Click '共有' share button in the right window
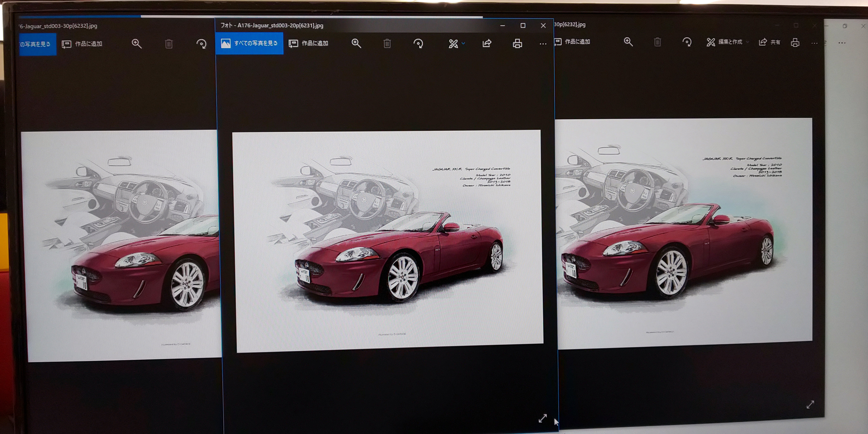Screen dimensions: 868x434 [x=769, y=42]
